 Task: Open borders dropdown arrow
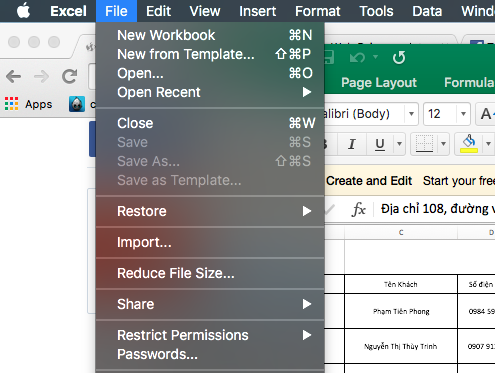point(443,144)
